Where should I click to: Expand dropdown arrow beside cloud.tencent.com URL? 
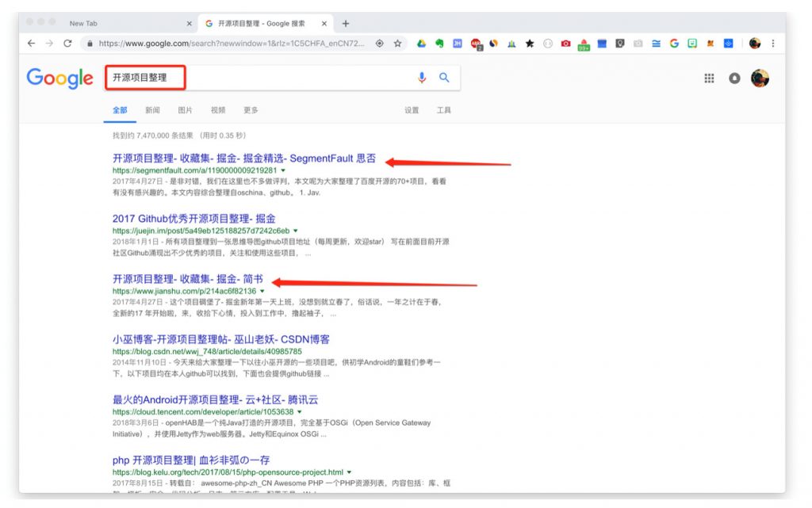[299, 412]
